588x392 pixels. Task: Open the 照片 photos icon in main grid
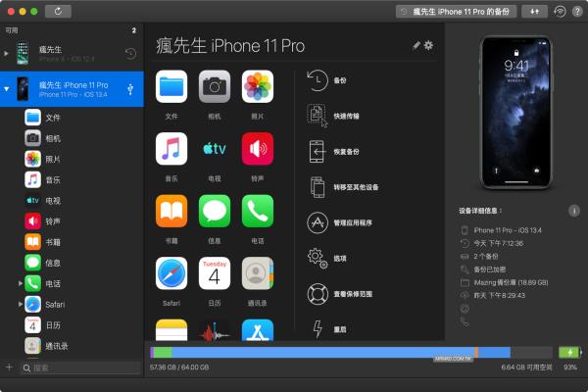pyautogui.click(x=258, y=86)
